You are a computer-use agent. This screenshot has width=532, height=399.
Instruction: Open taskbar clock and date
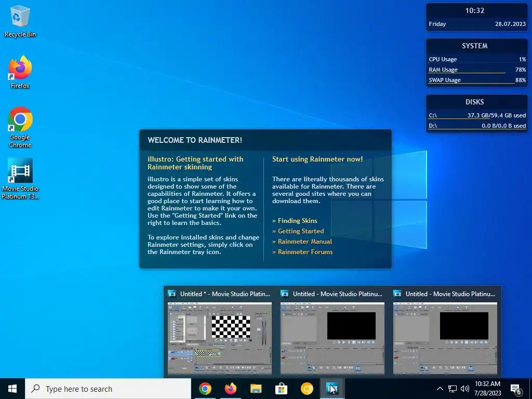(x=487, y=389)
